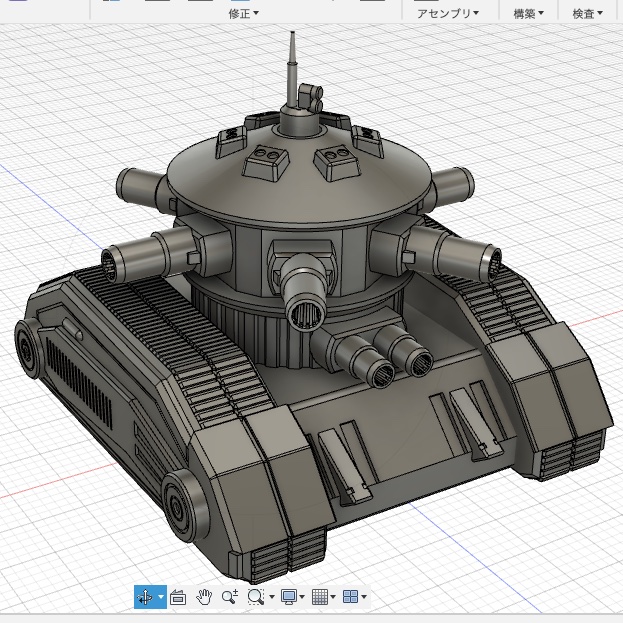Open the Orbit type dropdown arrow
This screenshot has height=623, width=623.
161,596
